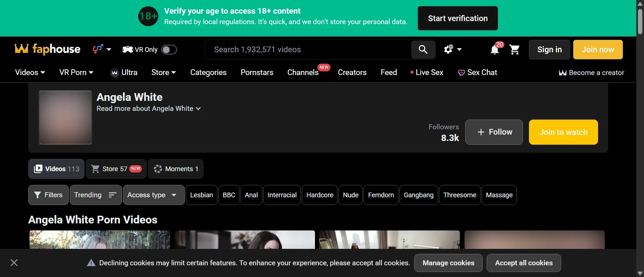
Task: Select the Lesbian tag
Action: [x=201, y=195]
